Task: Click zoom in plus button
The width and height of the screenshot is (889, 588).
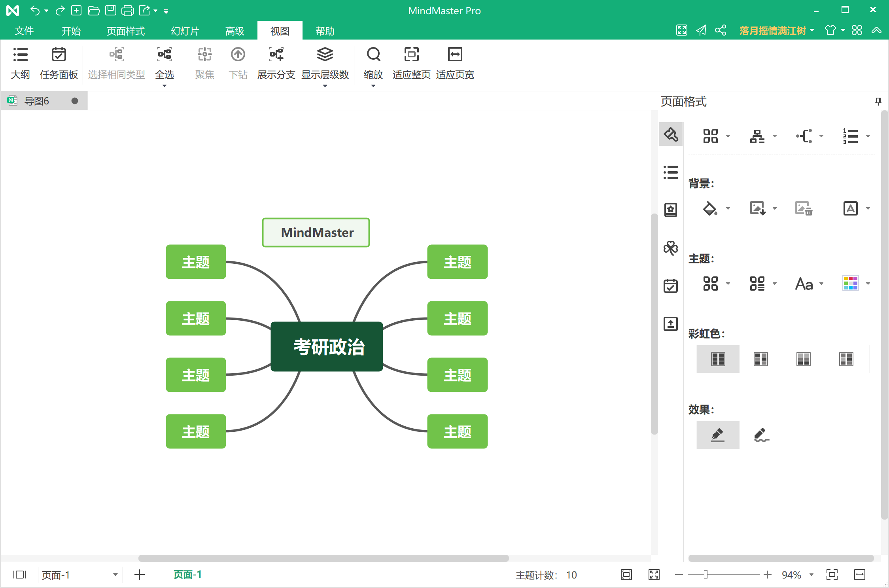Action: pos(768,575)
